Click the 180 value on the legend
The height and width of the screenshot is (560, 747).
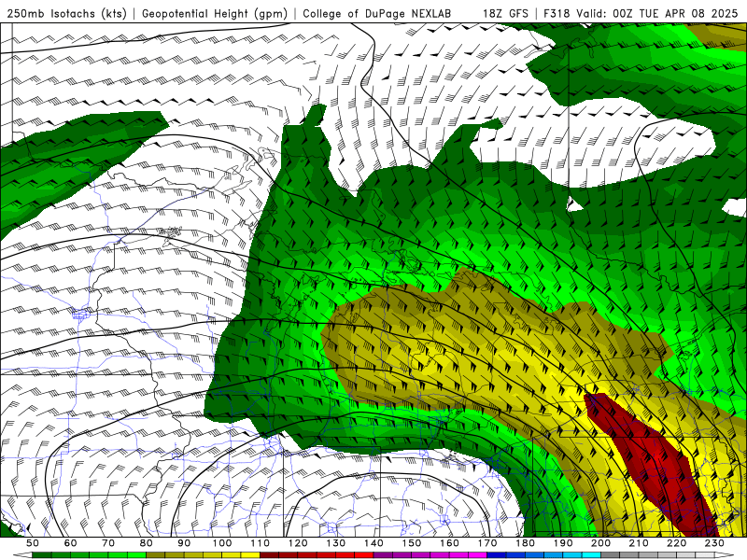point(526,543)
